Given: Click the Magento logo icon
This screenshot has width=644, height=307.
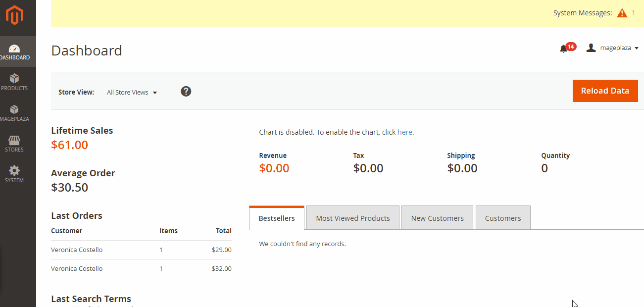Looking at the screenshot, I should point(15,15).
